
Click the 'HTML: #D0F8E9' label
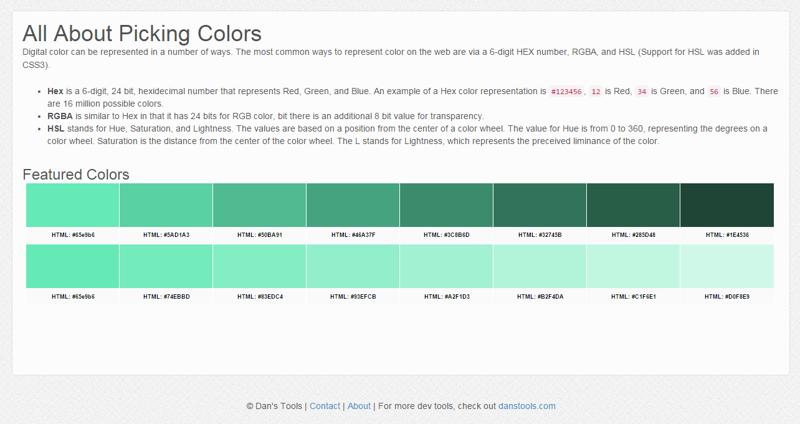[727, 296]
